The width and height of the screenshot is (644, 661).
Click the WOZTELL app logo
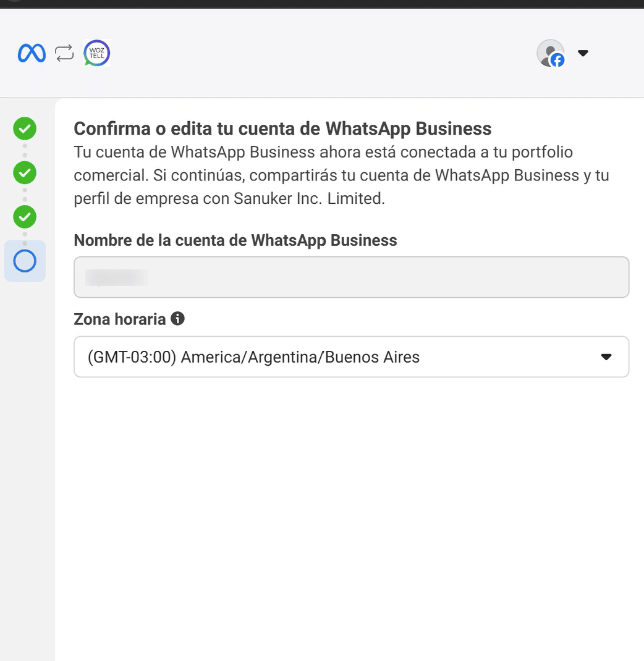(x=97, y=53)
